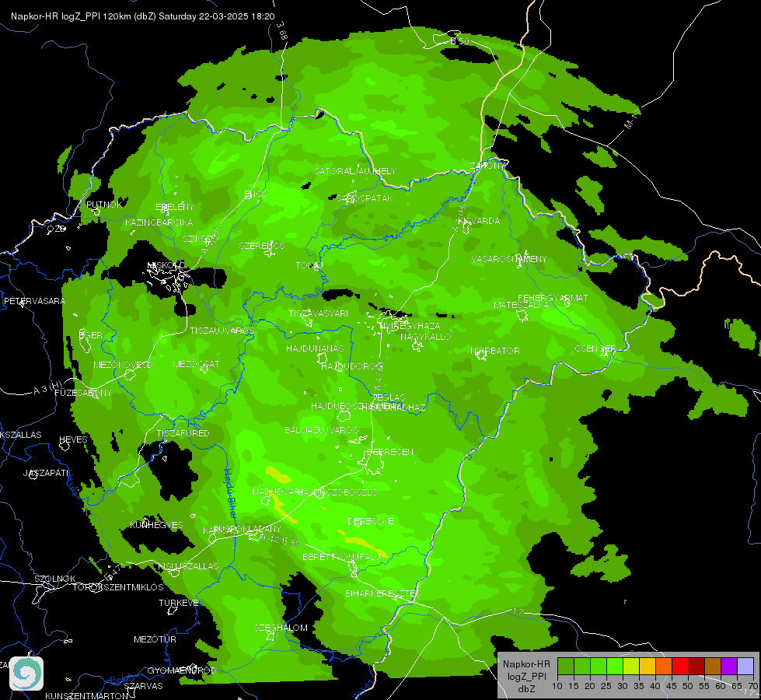Screen dimensions: 761x700
Task: Select the lavender 65-70 dBZ legend swatch
Action: 745,666
